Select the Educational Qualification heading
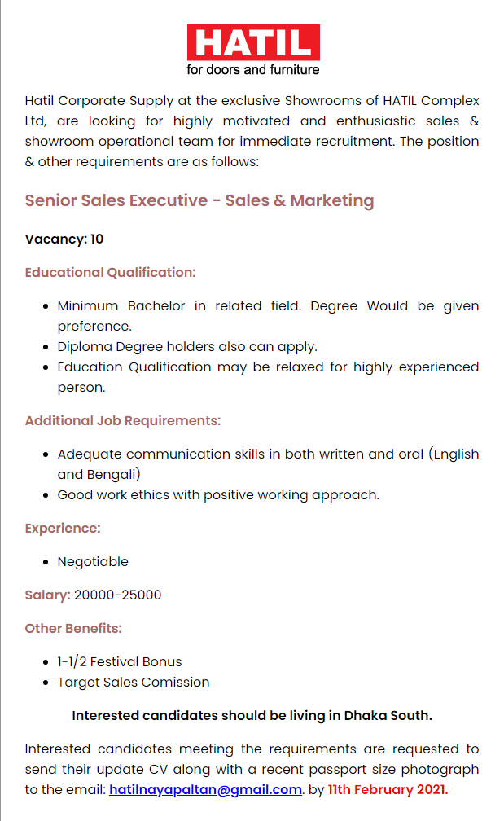This screenshot has width=504, height=821. click(x=111, y=272)
